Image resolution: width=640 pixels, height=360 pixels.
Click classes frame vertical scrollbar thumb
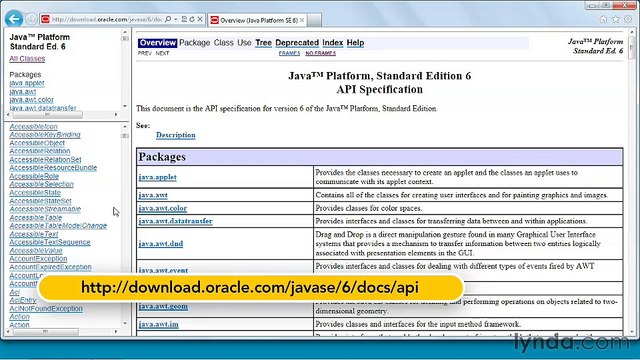pyautogui.click(x=125, y=136)
